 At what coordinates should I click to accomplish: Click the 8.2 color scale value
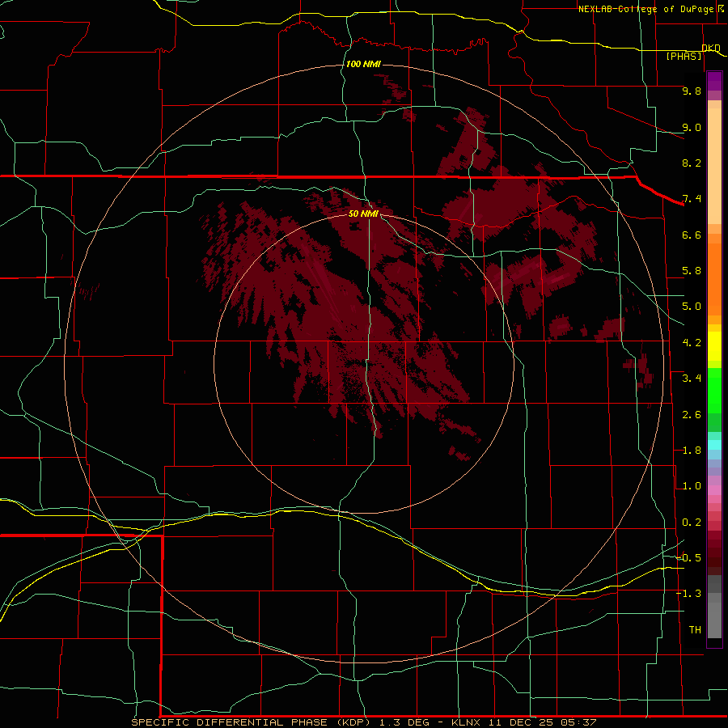[692, 163]
